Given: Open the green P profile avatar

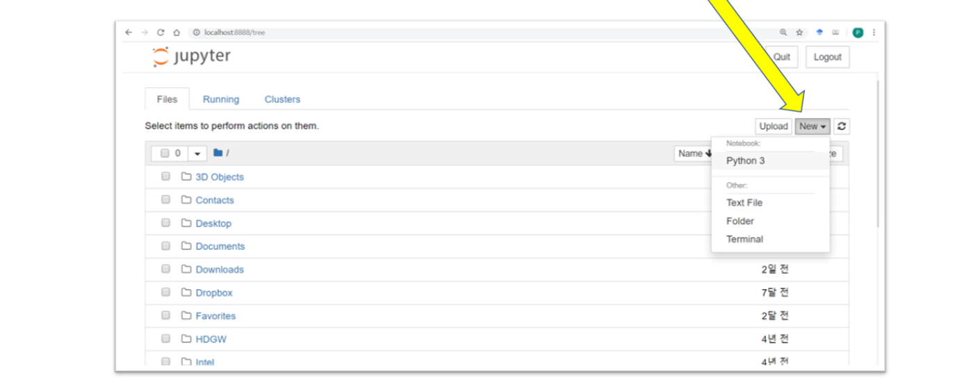Looking at the screenshot, I should pos(858,32).
